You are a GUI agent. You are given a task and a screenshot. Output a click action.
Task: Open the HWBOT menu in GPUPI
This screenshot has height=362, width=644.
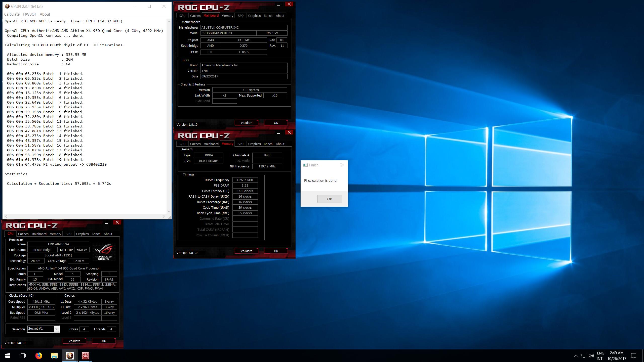tap(30, 14)
